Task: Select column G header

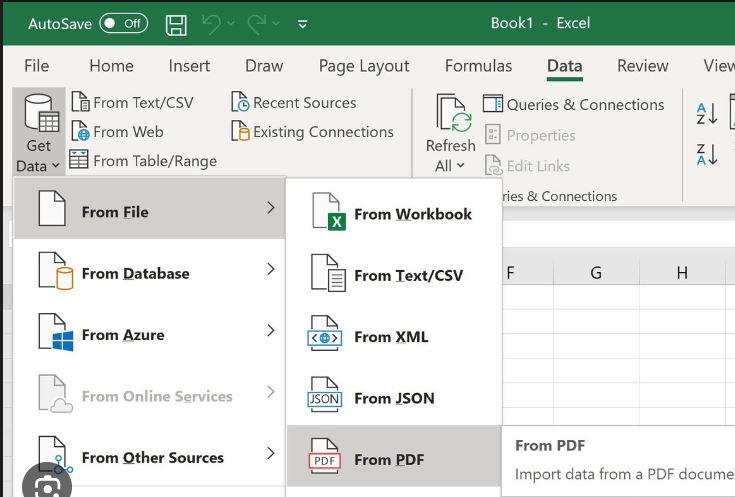Action: 596,272
